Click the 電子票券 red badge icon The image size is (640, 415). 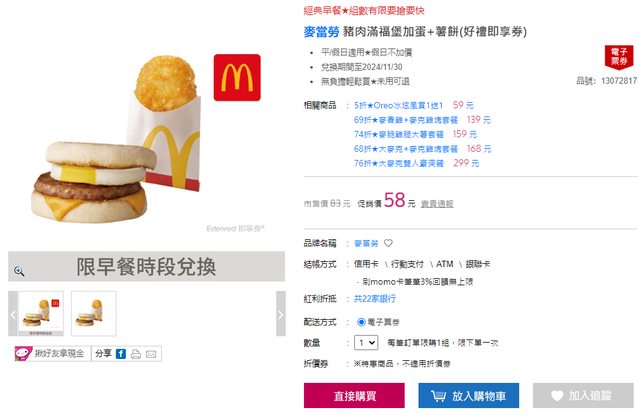(x=619, y=57)
